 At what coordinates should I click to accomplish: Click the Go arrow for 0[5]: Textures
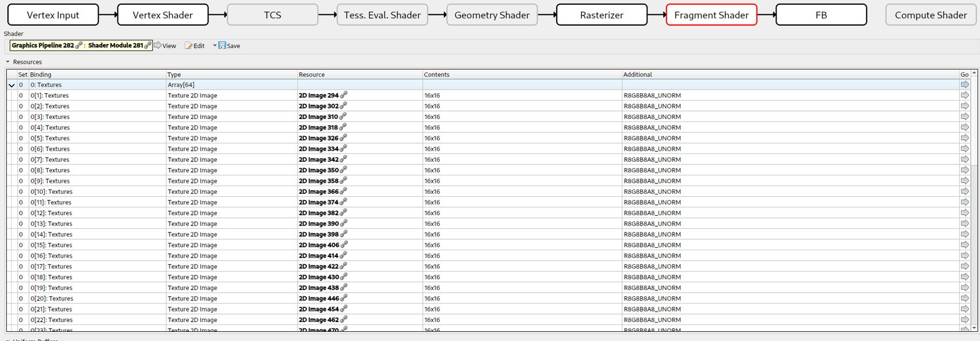point(965,138)
